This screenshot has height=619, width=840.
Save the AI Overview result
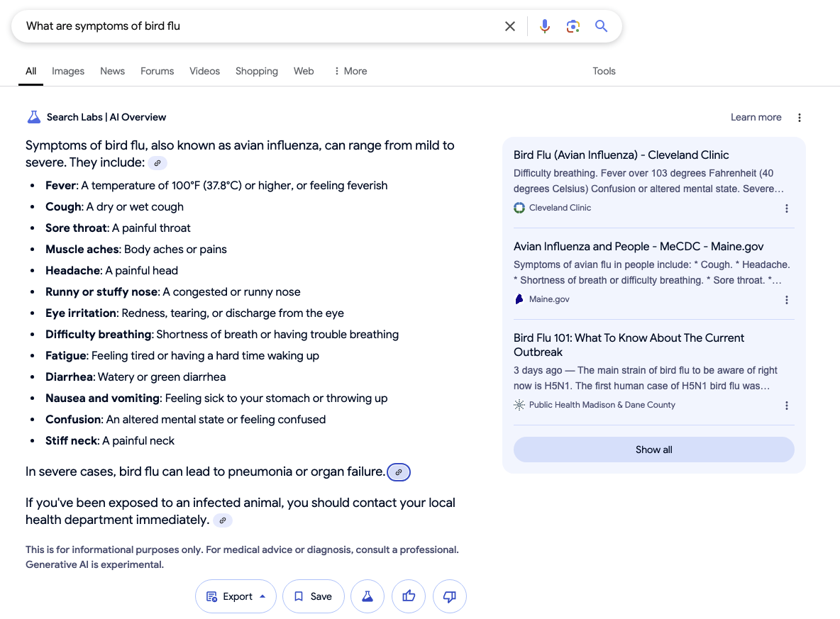click(x=313, y=596)
